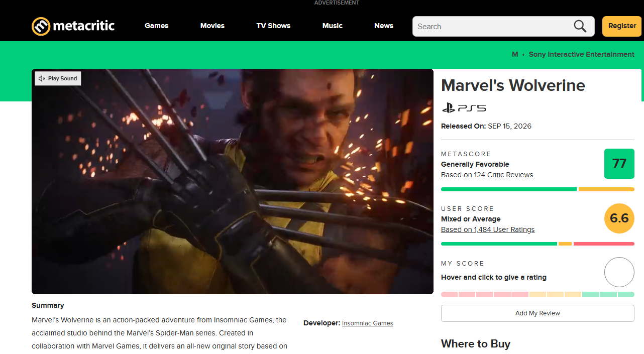Click the yellow 6.6 user score badge
Screen dimensions: 644x354
(x=619, y=218)
